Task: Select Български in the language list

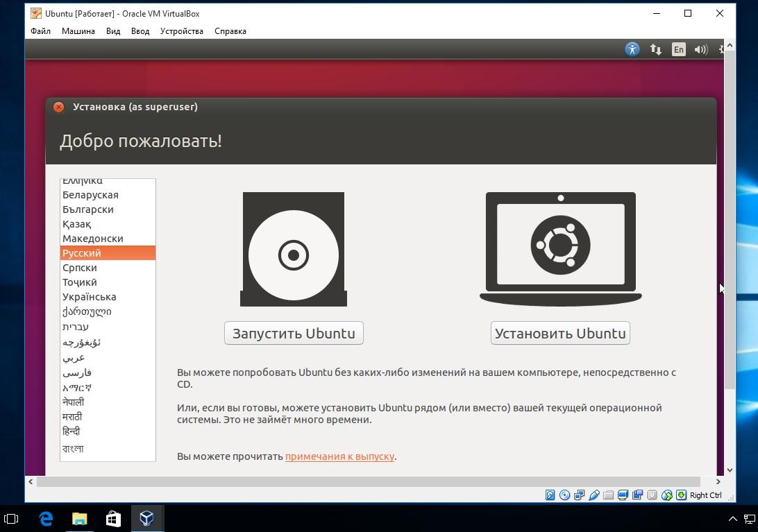Action: (x=108, y=209)
